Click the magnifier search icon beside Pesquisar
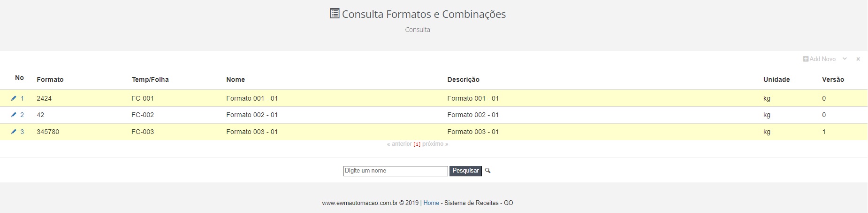868x213 pixels. click(x=487, y=171)
